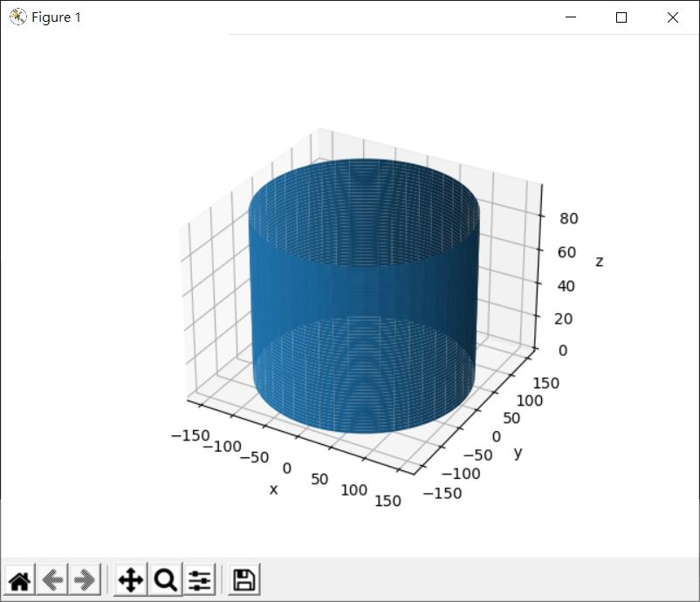Image resolution: width=700 pixels, height=602 pixels.
Task: Open the Configure subplots dialog
Action: 200,579
